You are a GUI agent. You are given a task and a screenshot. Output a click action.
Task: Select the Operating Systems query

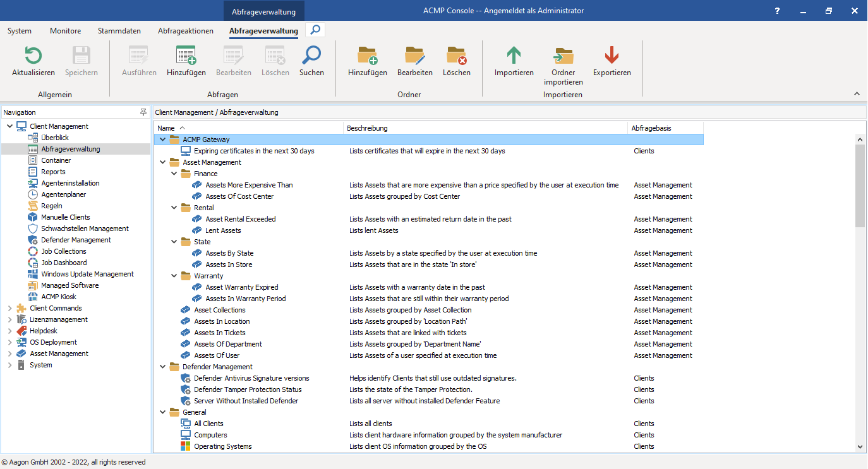coord(223,446)
